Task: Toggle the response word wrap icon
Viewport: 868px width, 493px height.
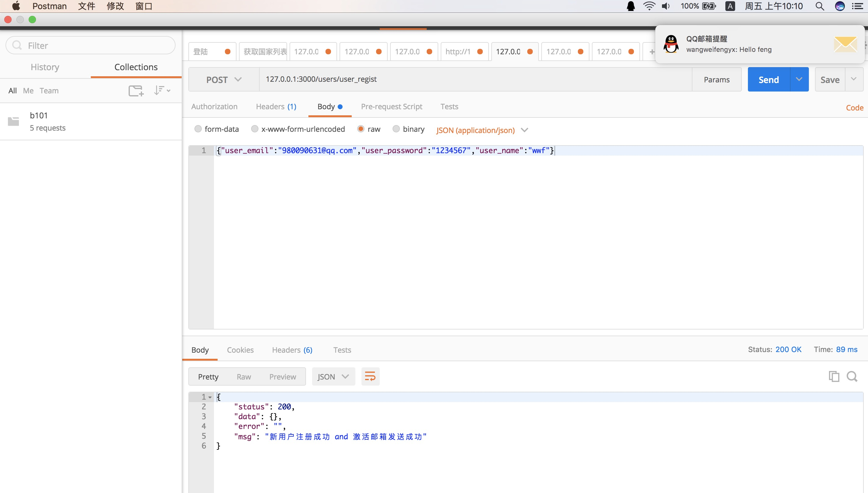Action: point(370,376)
